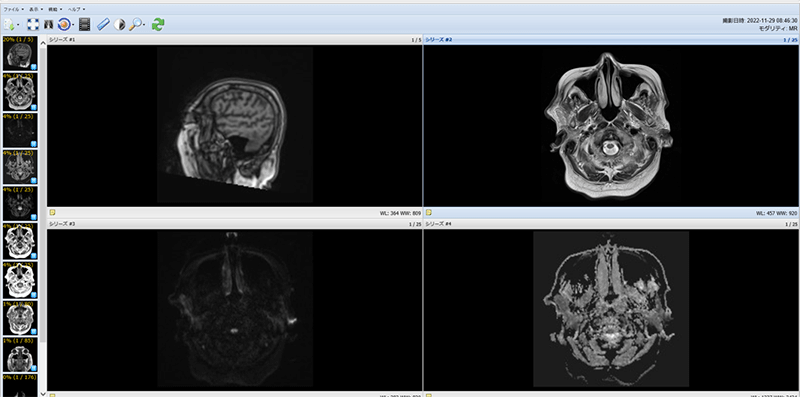The height and width of the screenshot is (397, 800).
Task: Select the fifth thumbnail in the series list
Action: click(20, 204)
